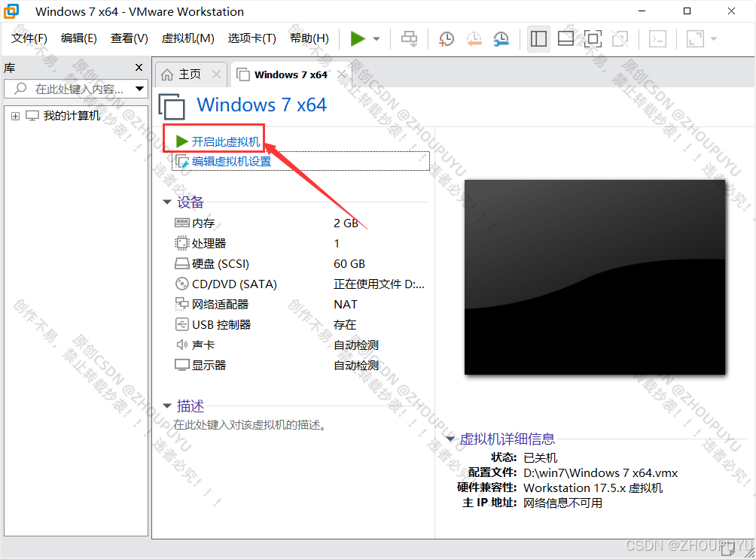Close the 库 library panel
Viewport: 756px width, 559px height.
(x=139, y=68)
